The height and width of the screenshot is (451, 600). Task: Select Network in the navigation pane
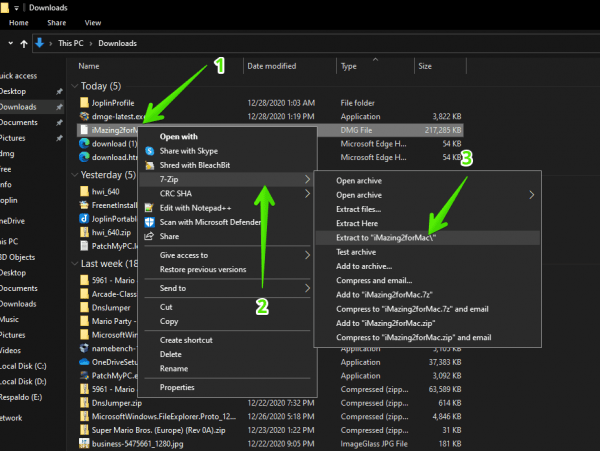[11, 418]
